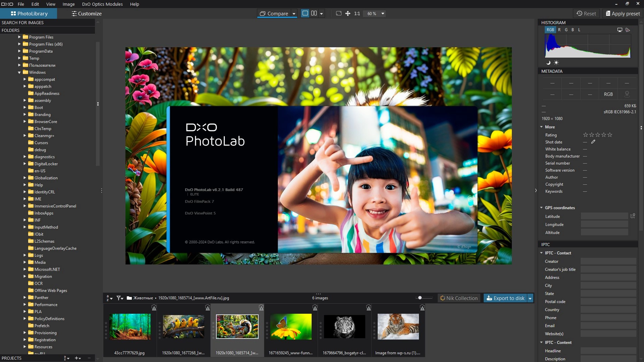Image resolution: width=644 pixels, height=362 pixels.
Task: Adjust the thumbnail size slider
Action: [x=420, y=298]
